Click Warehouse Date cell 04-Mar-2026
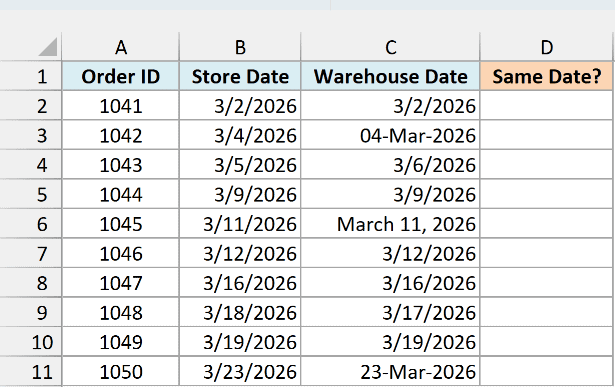 point(390,135)
